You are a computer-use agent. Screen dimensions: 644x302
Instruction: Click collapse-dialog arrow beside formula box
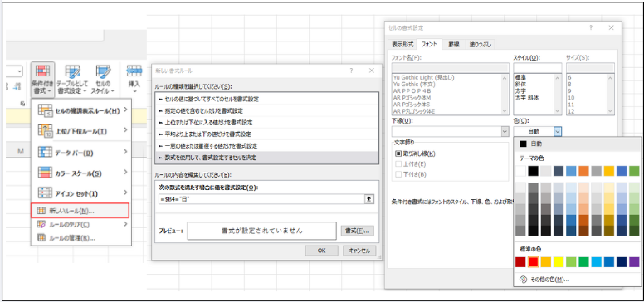pos(369,199)
